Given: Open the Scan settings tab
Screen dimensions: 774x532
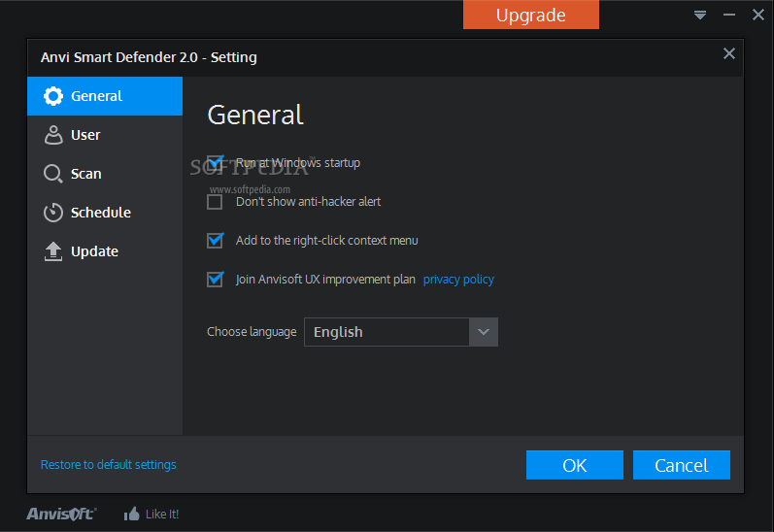Looking at the screenshot, I should (x=105, y=174).
